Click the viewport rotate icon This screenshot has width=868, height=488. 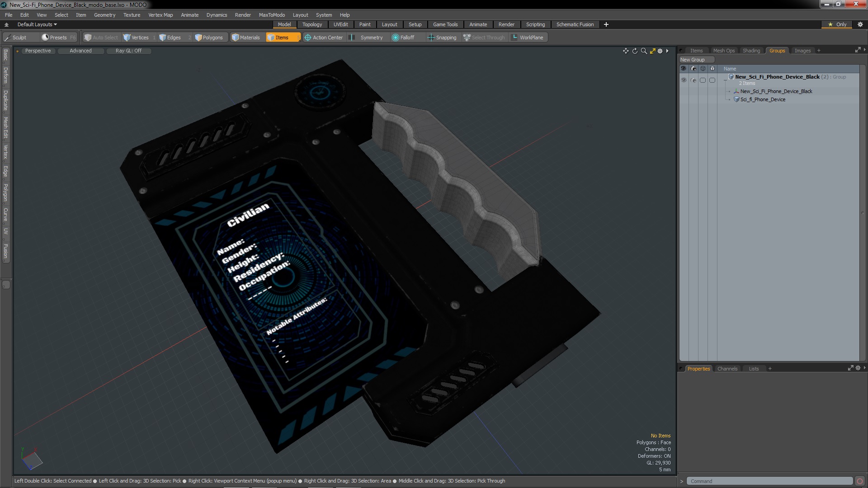635,51
